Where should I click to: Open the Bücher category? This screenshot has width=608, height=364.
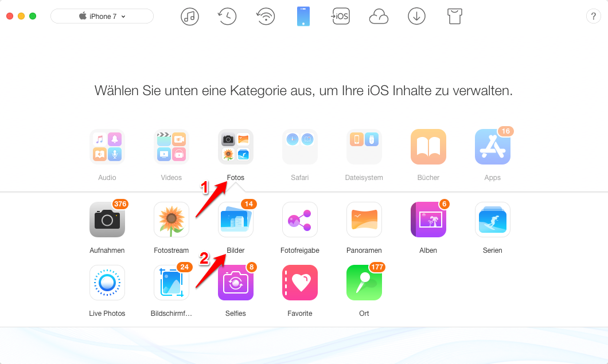tap(428, 147)
